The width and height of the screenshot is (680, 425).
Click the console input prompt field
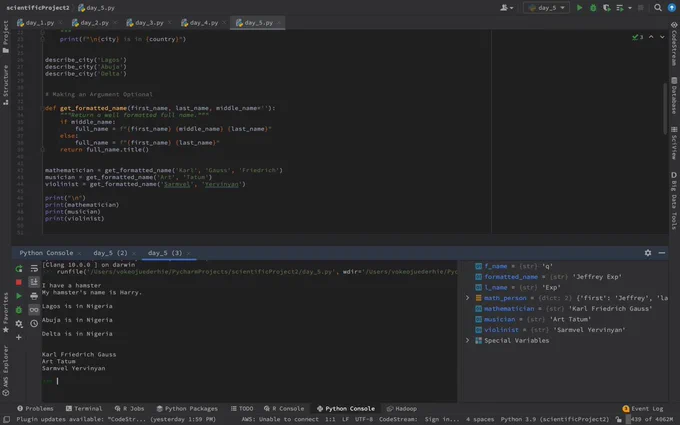(x=249, y=381)
